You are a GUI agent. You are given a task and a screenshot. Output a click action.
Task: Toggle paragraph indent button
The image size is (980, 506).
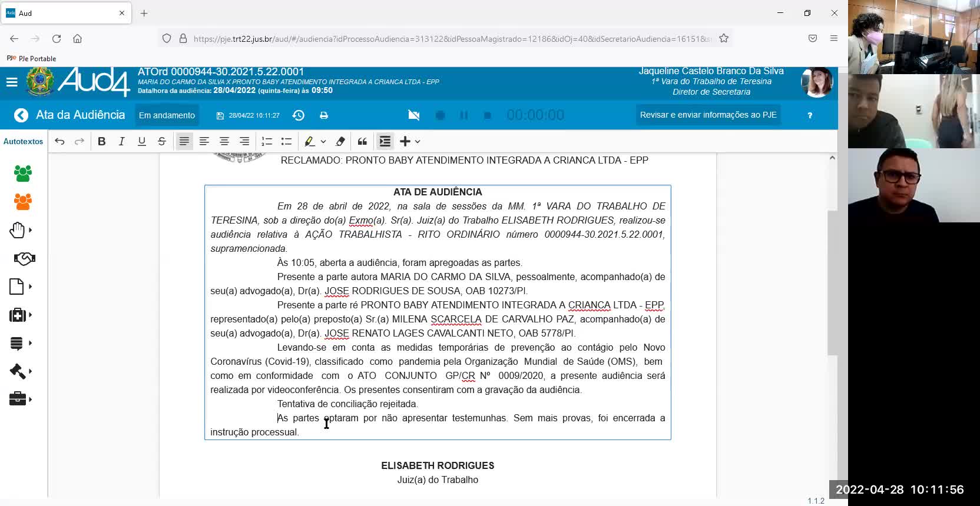pyautogui.click(x=385, y=141)
